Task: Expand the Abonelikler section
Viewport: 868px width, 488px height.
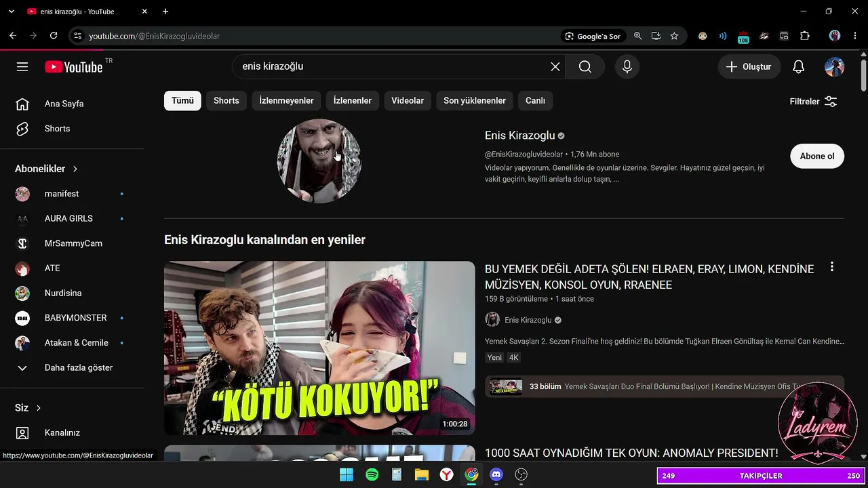Action: click(x=46, y=169)
